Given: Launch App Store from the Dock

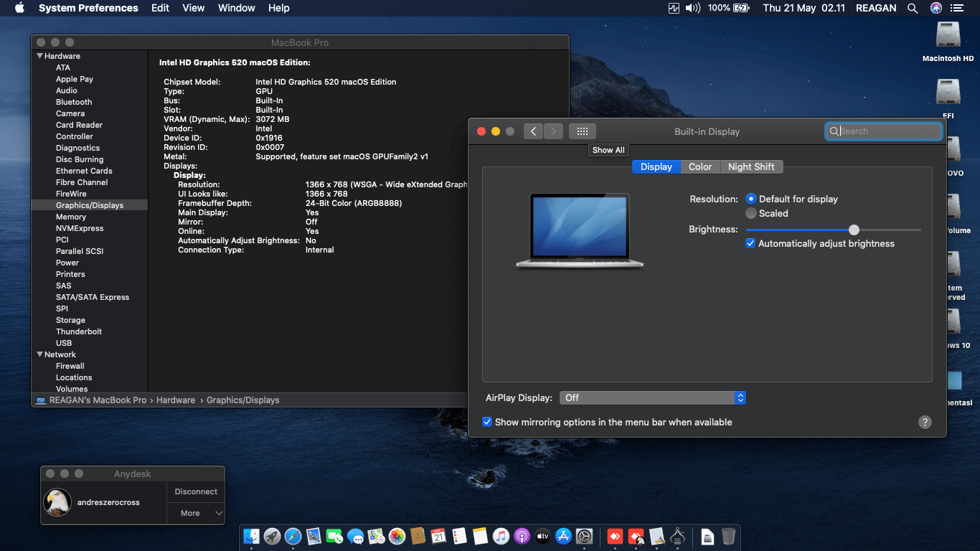Looking at the screenshot, I should coord(563,536).
